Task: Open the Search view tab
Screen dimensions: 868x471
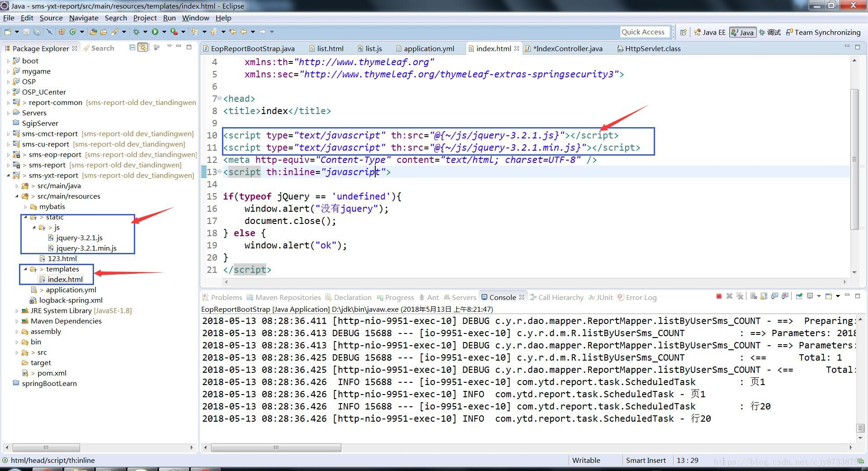Action: tap(99, 48)
